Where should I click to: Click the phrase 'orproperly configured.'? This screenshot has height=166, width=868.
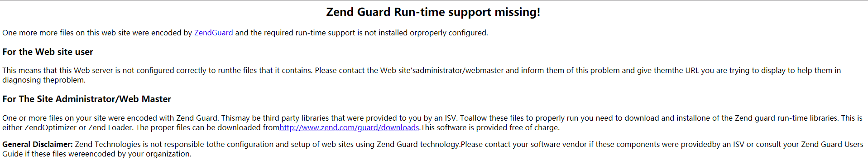449,33
